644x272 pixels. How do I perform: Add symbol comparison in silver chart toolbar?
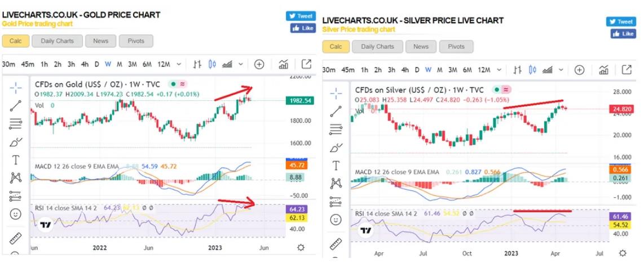pyautogui.click(x=580, y=70)
